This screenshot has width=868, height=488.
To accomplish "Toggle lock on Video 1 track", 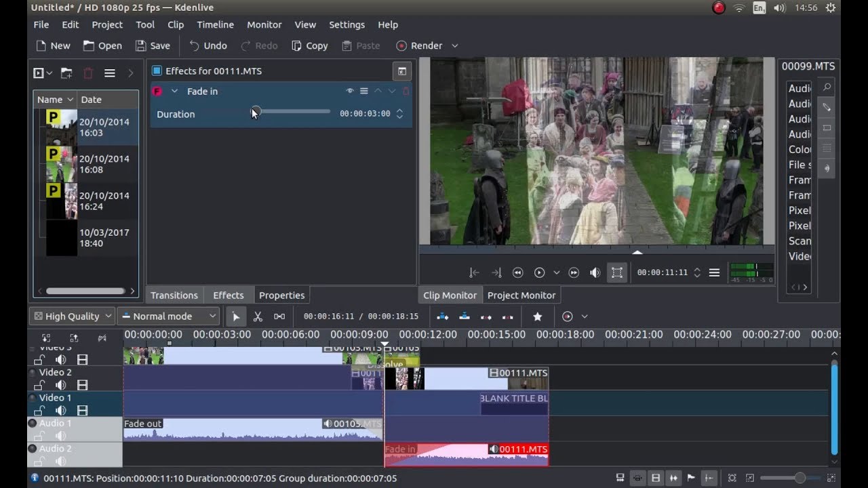I will (x=40, y=411).
